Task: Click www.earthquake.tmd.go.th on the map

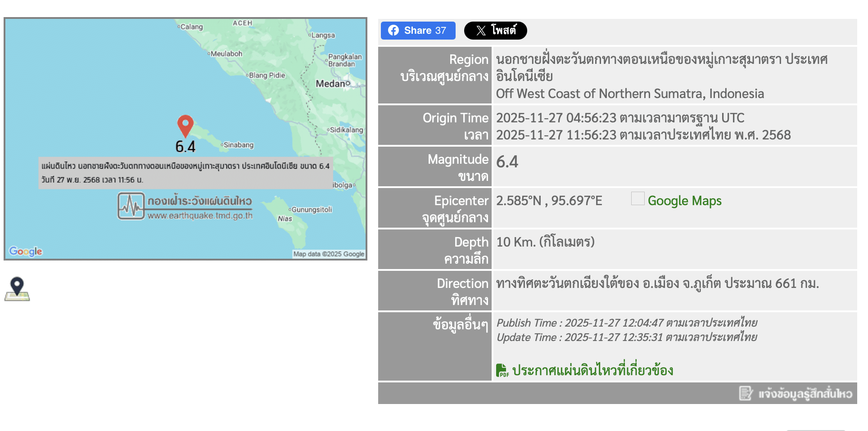Action: click(200, 216)
